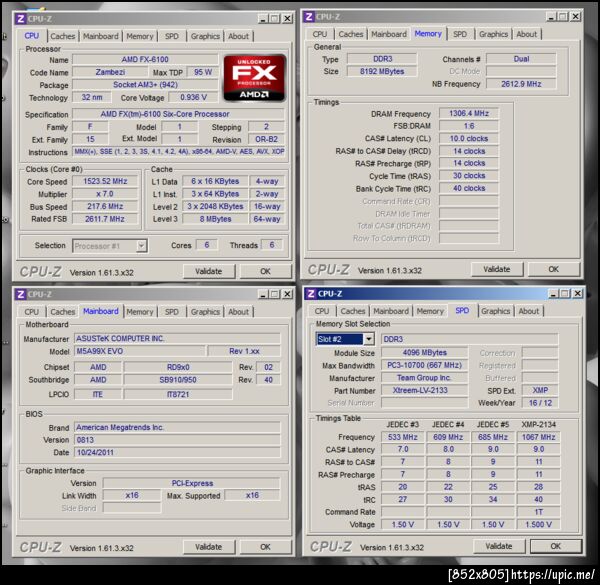Viewport: 600px width, 585px height.
Task: Click Validate in the Memory window
Action: 497,269
